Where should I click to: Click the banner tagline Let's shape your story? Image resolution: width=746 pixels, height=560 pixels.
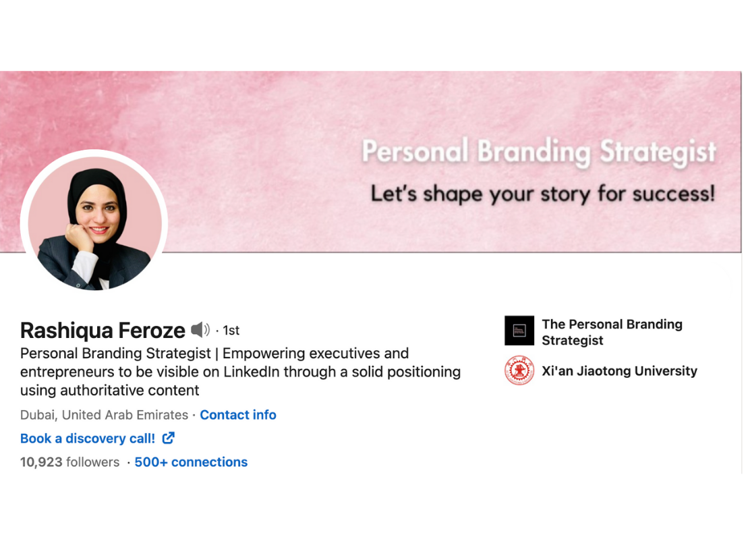click(x=542, y=194)
